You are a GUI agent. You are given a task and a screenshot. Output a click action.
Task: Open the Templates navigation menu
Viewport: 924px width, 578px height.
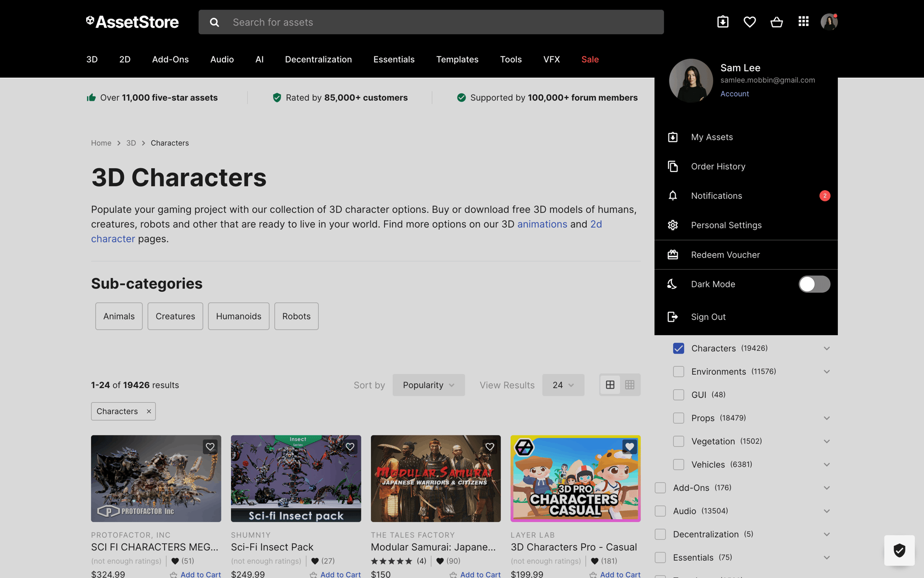(457, 59)
